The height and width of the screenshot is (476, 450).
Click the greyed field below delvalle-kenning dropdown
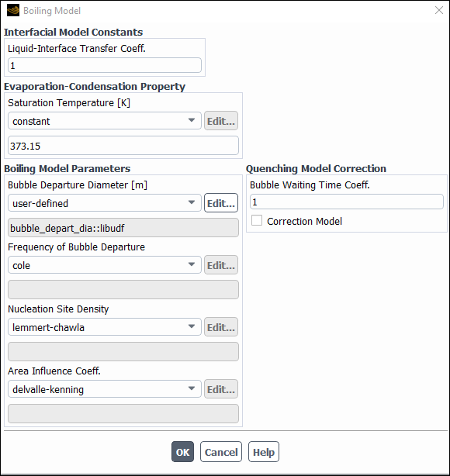pyautogui.click(x=123, y=413)
